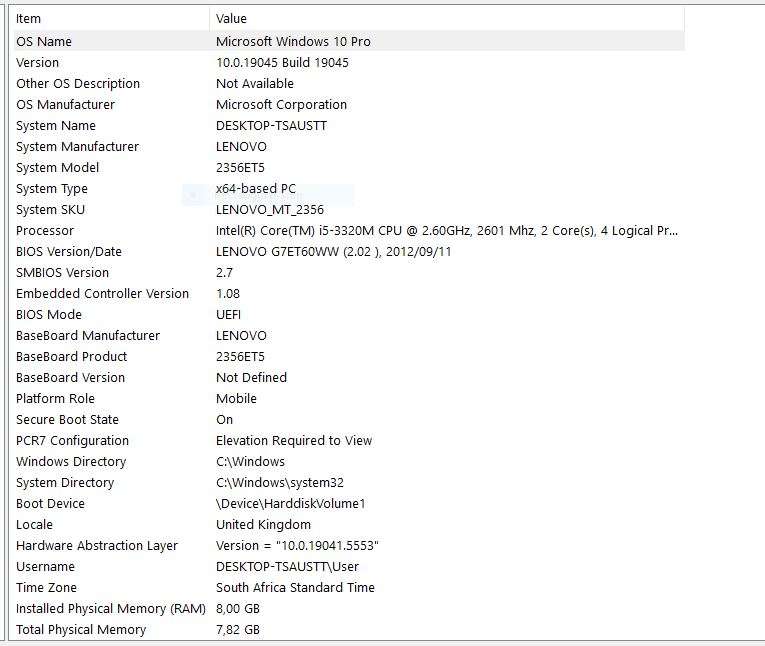The width and height of the screenshot is (765, 646).
Task: Click the installed RAM value 8,00 GB
Action: pyautogui.click(x=238, y=608)
